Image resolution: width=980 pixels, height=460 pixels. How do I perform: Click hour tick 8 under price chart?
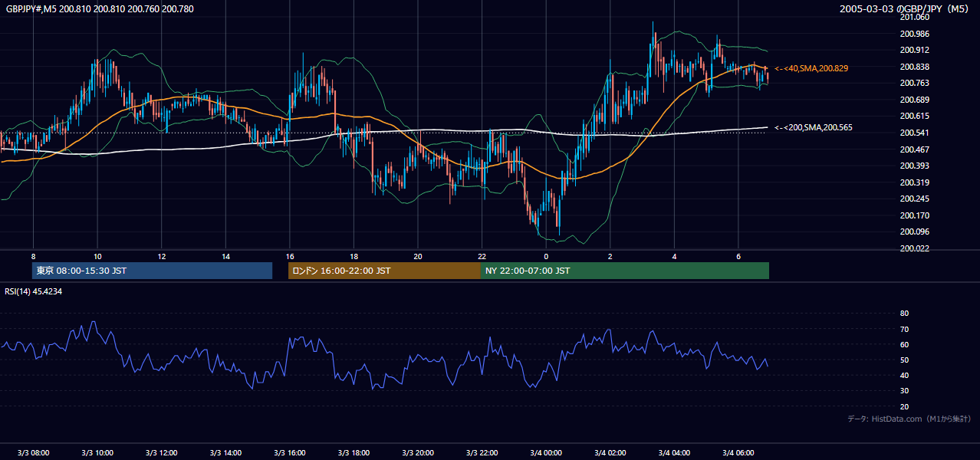(33, 256)
